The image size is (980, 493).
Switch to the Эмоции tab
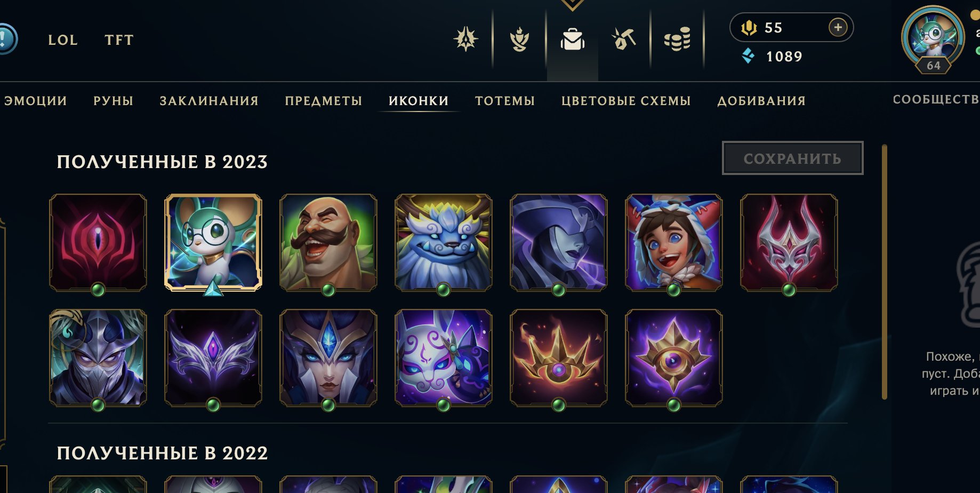point(35,101)
